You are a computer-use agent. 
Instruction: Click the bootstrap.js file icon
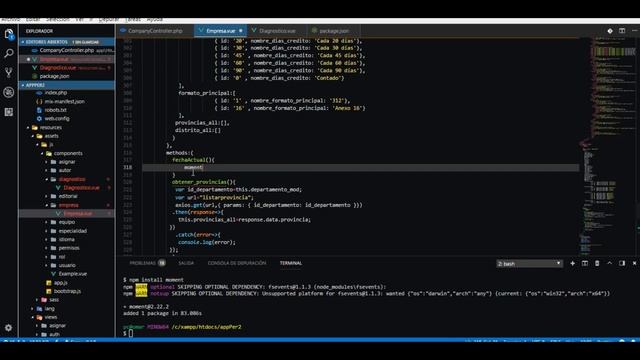click(49, 291)
